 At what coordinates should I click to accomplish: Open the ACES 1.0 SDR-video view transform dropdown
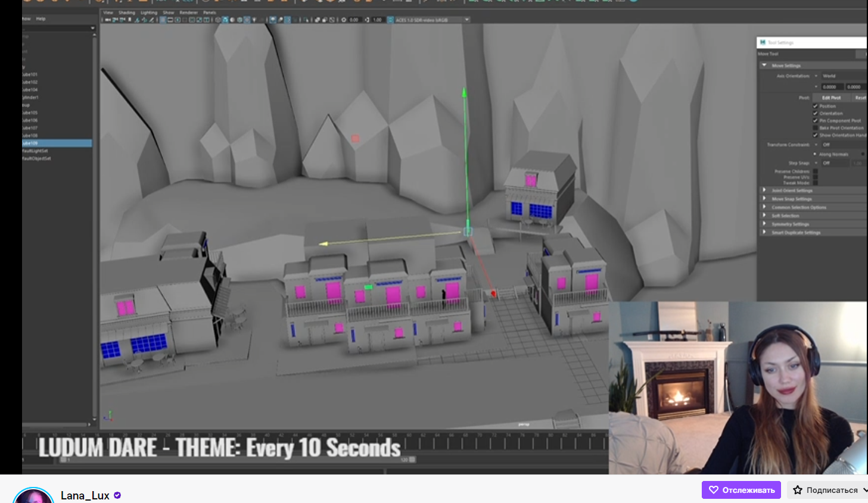click(433, 20)
